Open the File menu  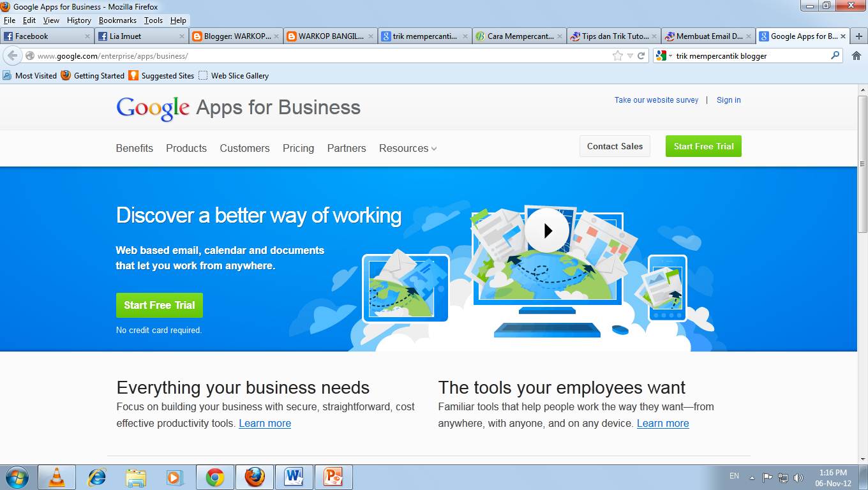[x=10, y=20]
